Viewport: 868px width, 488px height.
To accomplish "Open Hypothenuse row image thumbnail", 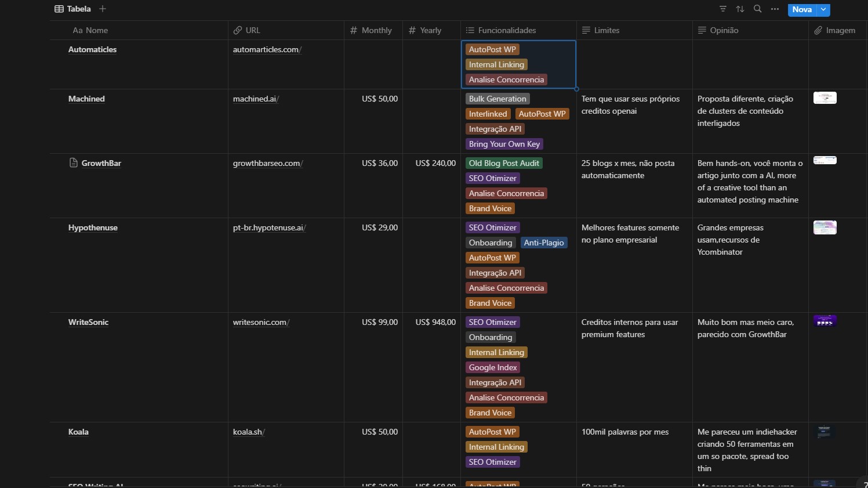I will tap(825, 227).
